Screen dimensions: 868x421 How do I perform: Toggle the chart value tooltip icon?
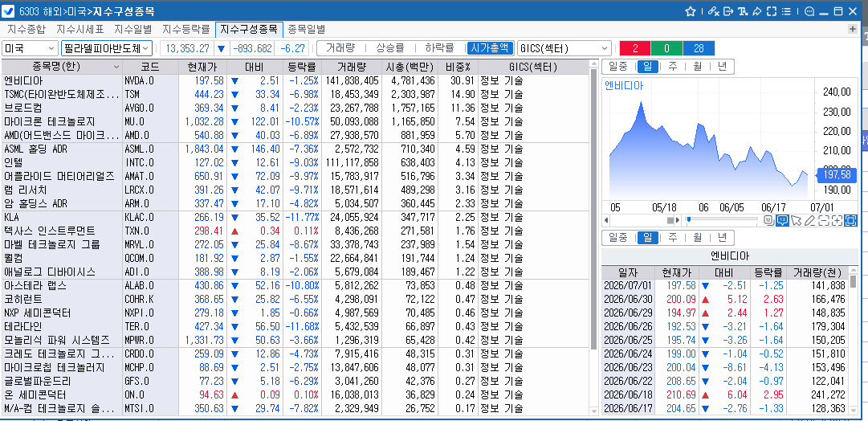(x=783, y=220)
